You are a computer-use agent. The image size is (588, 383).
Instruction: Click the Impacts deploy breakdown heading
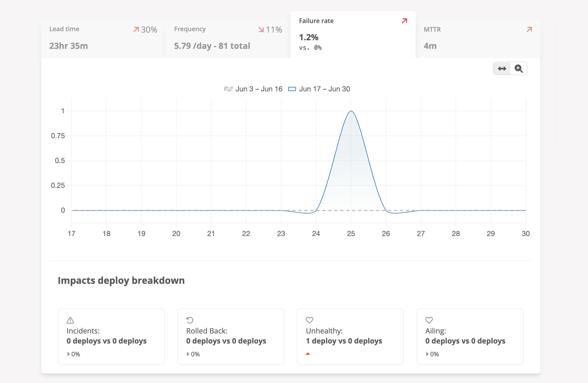tap(121, 280)
